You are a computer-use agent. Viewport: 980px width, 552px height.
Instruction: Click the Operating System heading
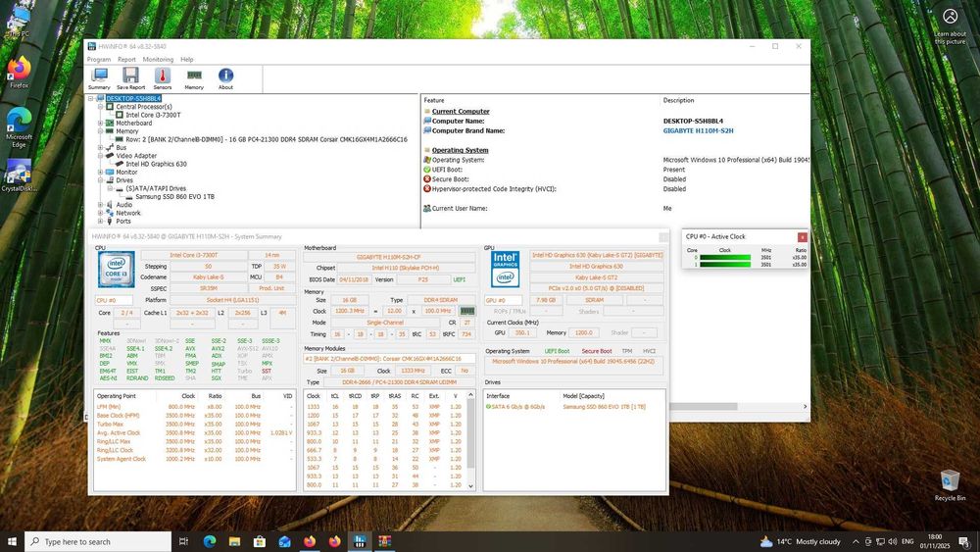(x=460, y=150)
